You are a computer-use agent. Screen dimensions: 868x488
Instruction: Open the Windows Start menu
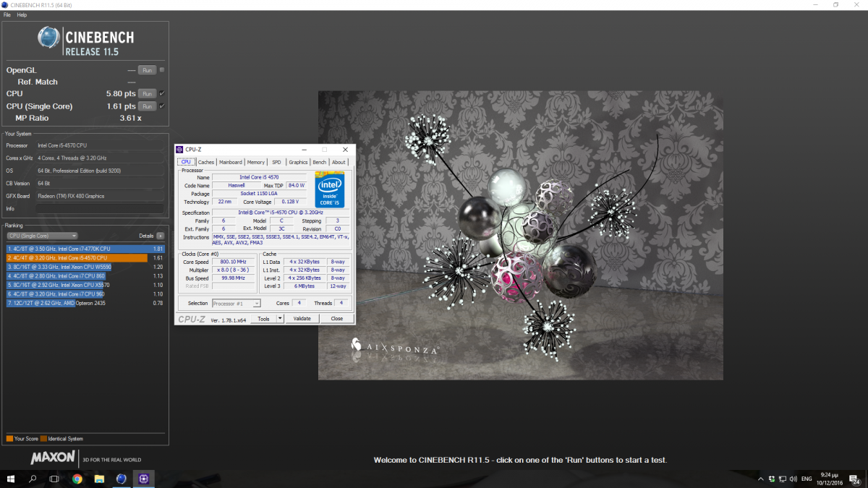tap(11, 479)
